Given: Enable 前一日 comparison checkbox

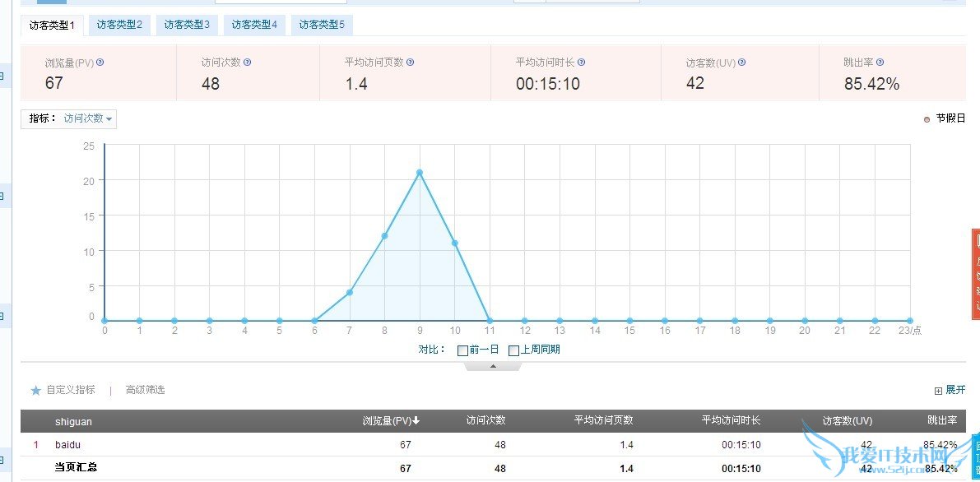Looking at the screenshot, I should tap(463, 350).
